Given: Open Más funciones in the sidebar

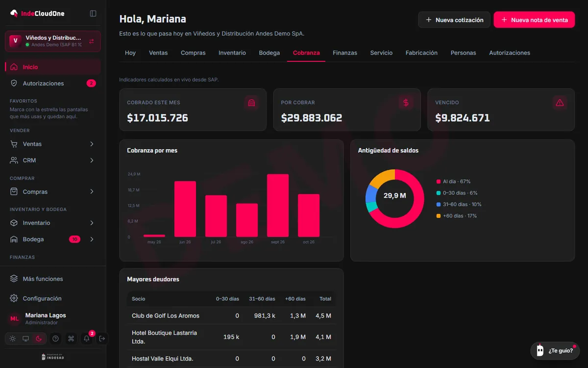Looking at the screenshot, I should 53,279.
